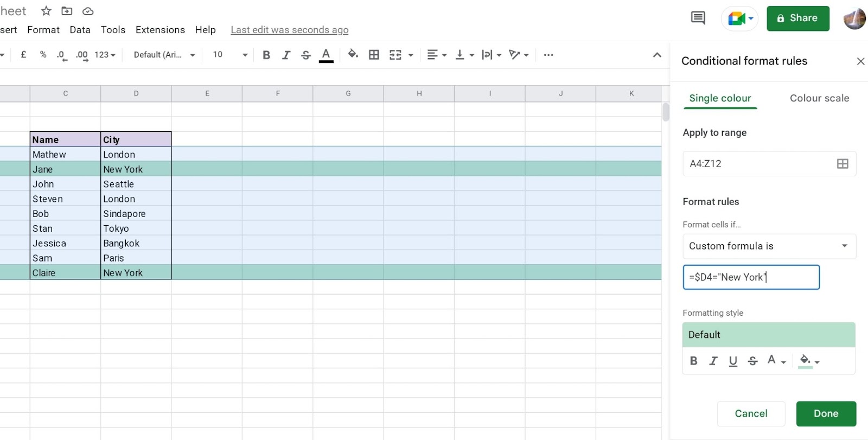Click the borders toolbar icon
The height and width of the screenshot is (440, 868).
click(x=374, y=55)
